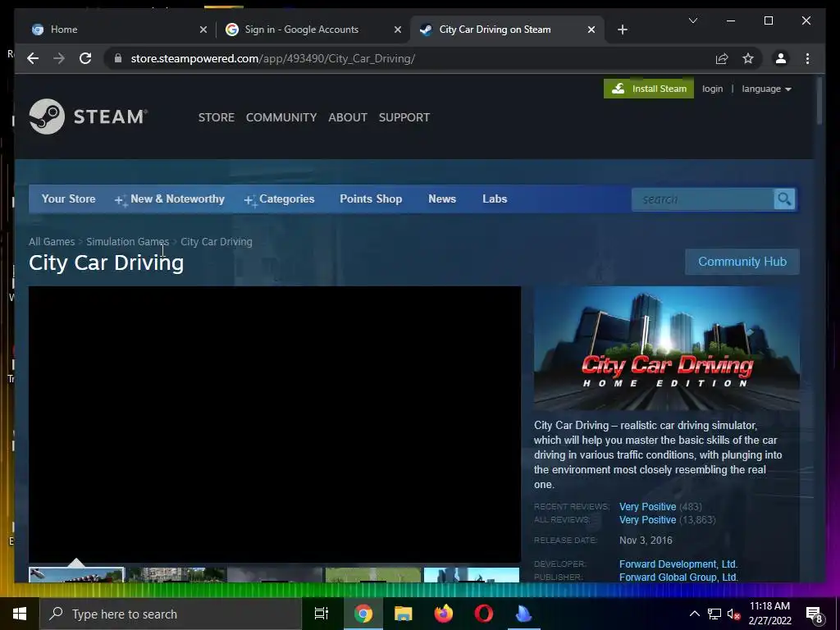Viewport: 840px width, 630px height.
Task: Open a new browser tab
Action: tap(622, 30)
